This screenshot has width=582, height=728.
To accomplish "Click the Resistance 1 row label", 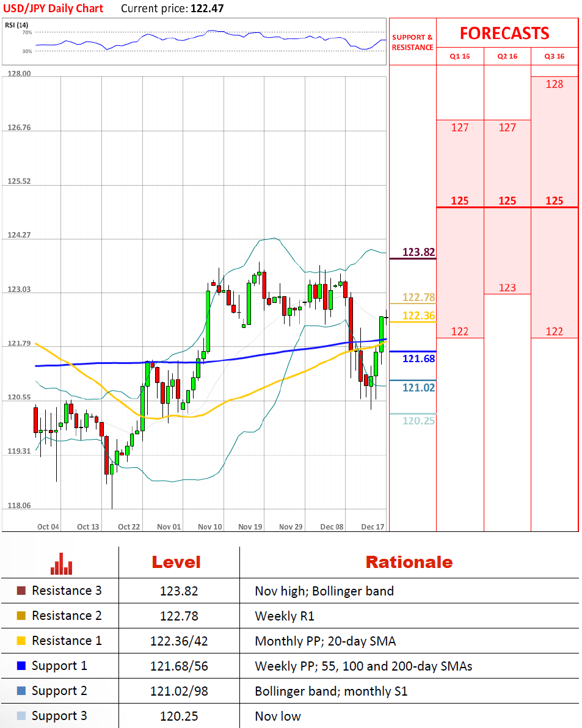I will [x=67, y=641].
